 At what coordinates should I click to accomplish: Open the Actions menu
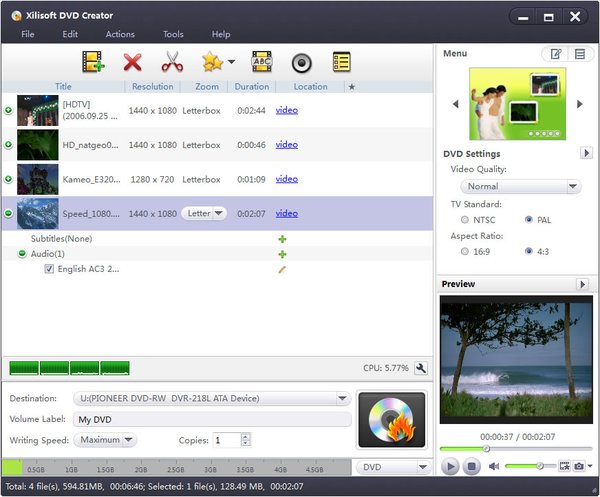[x=120, y=34]
